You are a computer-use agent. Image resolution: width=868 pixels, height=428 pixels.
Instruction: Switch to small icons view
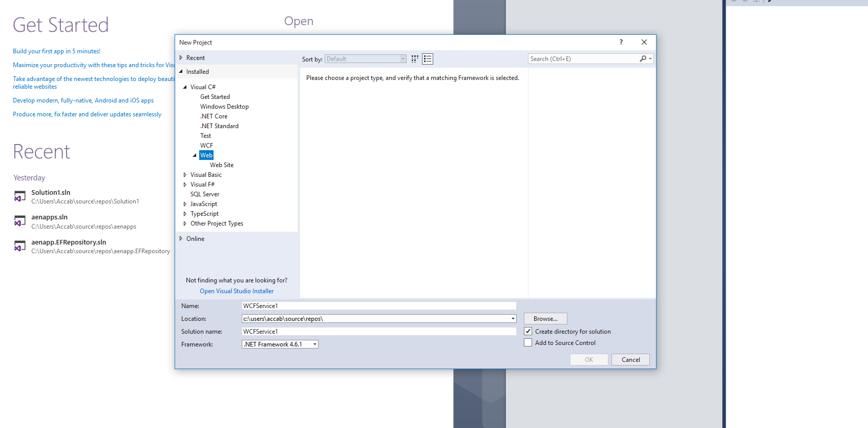pos(415,59)
